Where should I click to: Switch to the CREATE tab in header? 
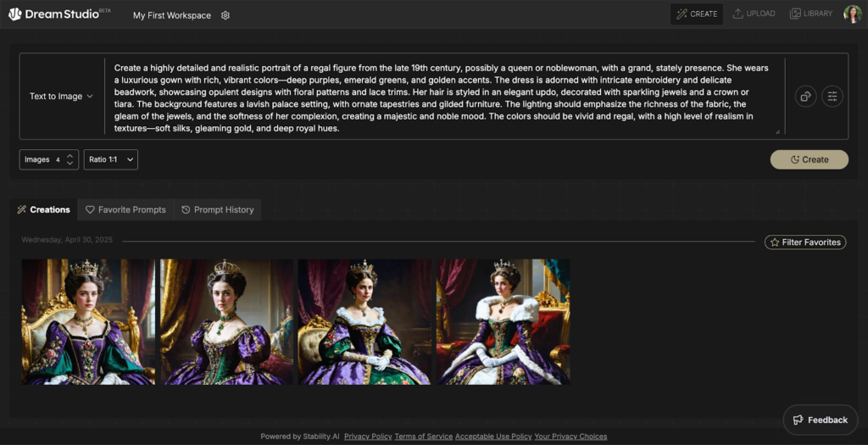point(697,14)
